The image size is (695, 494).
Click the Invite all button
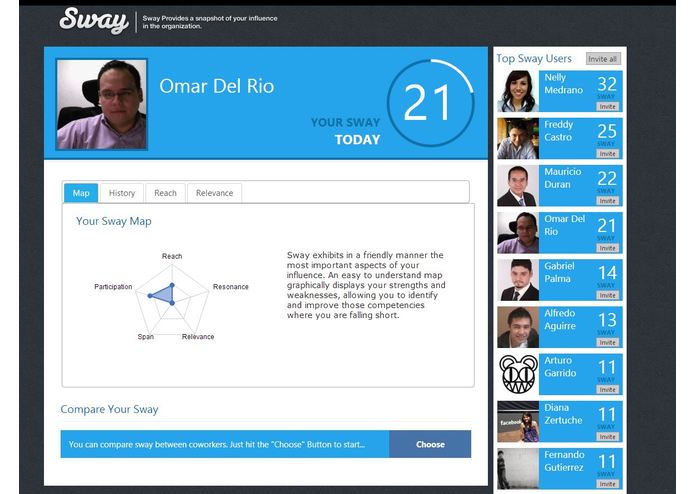[x=603, y=59]
